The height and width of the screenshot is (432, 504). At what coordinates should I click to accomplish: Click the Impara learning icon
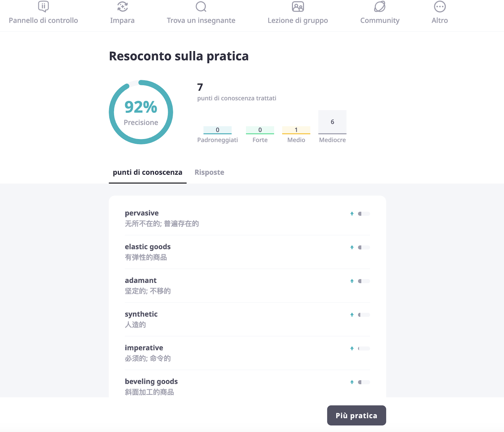(122, 7)
